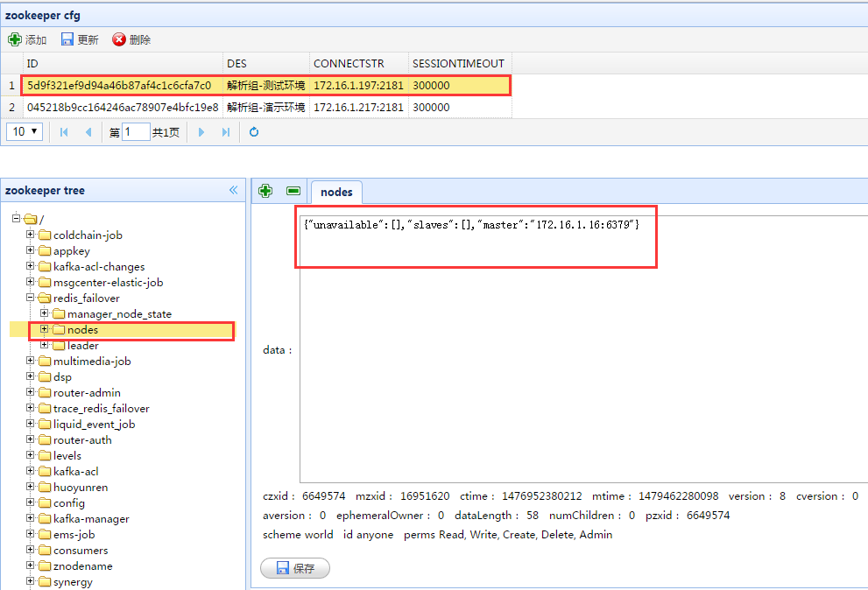Expand the multimedia-job node
868x590 pixels.
pyautogui.click(x=31, y=361)
